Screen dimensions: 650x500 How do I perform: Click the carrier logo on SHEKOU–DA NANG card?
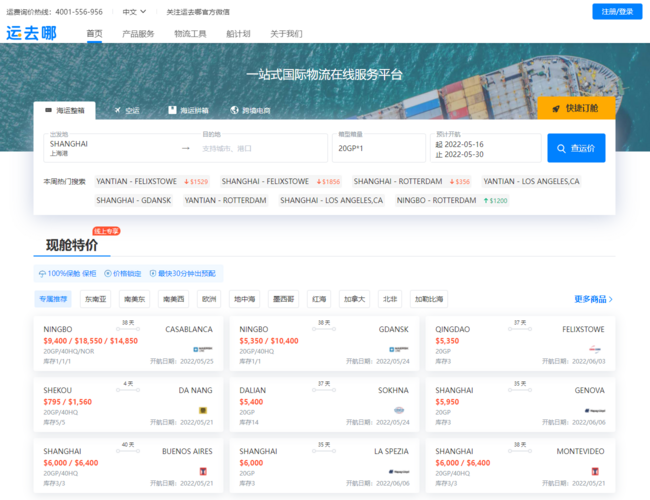(202, 411)
